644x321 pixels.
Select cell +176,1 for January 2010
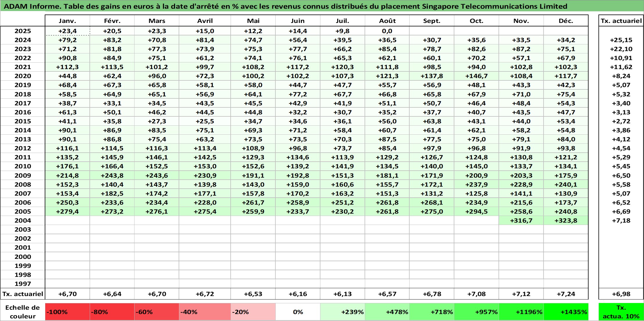(67, 166)
